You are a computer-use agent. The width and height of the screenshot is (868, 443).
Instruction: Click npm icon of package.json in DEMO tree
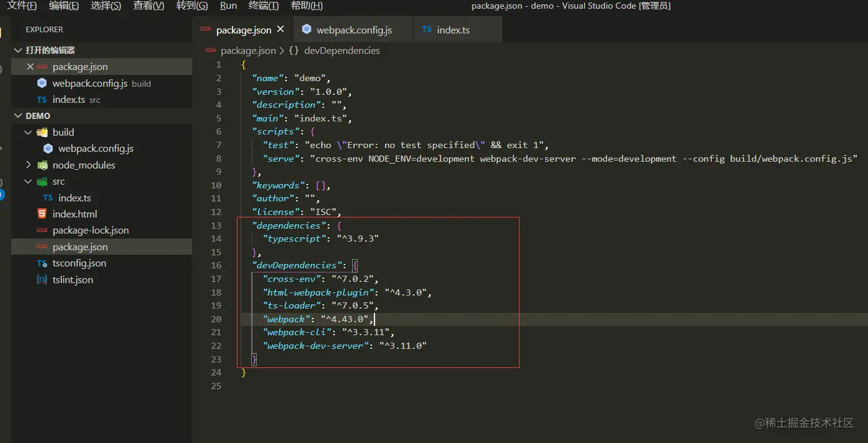click(42, 247)
